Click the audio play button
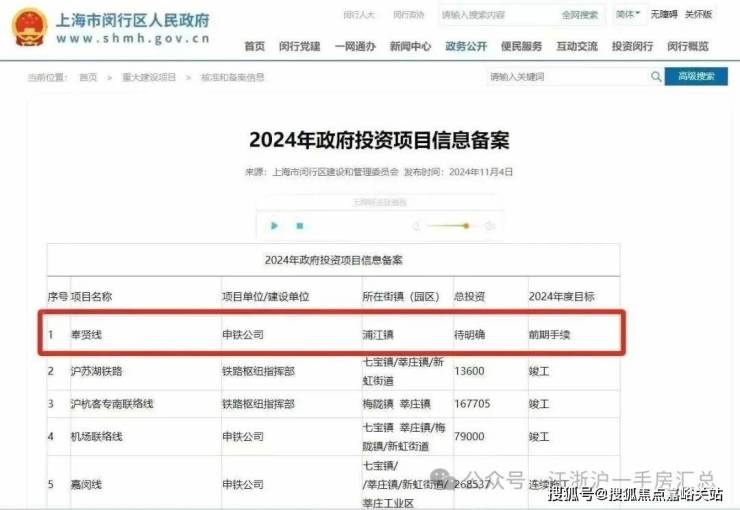 pyautogui.click(x=275, y=226)
